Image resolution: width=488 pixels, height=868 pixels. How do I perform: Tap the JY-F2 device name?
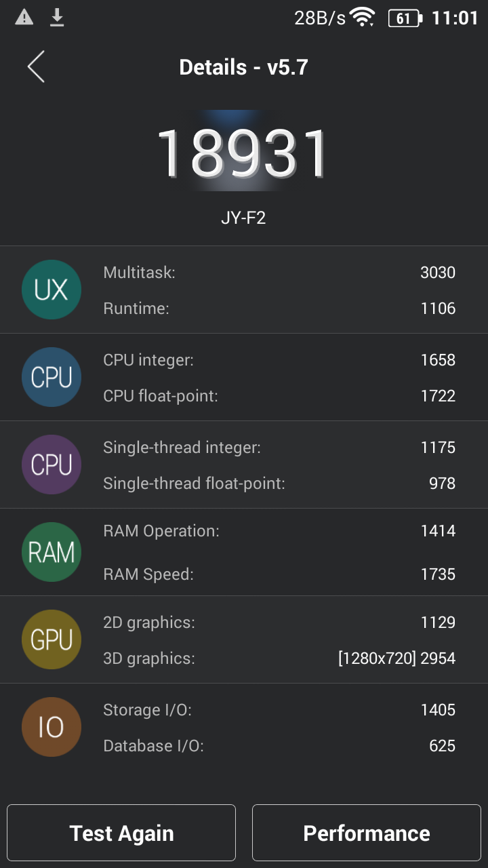[243, 218]
